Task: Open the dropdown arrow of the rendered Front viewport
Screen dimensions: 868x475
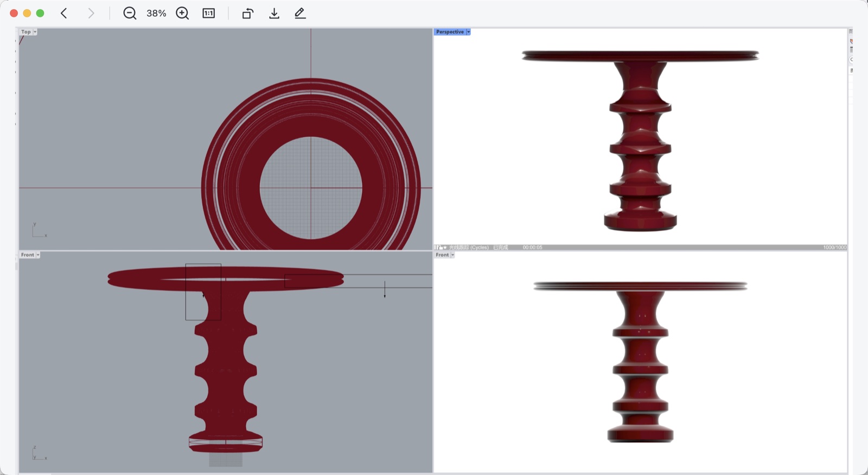Action: [452, 255]
